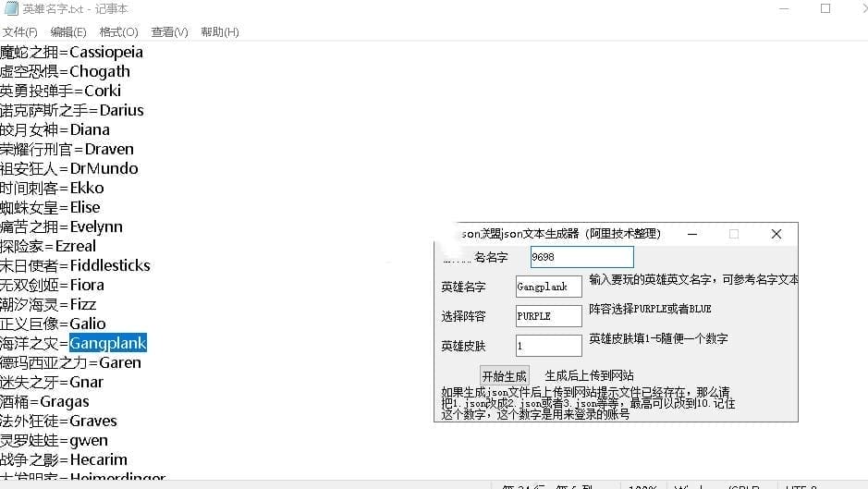Click the highlighted Gangplank text in Notepad
This screenshot has height=489, width=868.
click(x=108, y=343)
